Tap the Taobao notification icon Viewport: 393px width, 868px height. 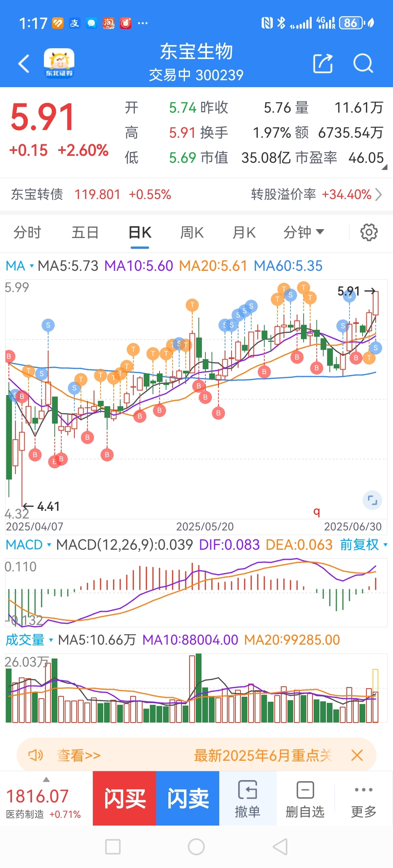(109, 23)
